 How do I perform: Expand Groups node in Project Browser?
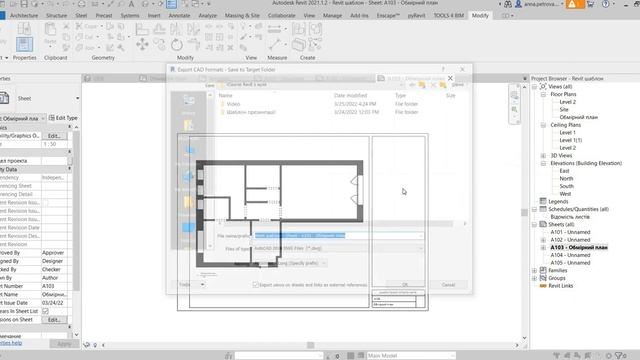[x=535, y=278]
